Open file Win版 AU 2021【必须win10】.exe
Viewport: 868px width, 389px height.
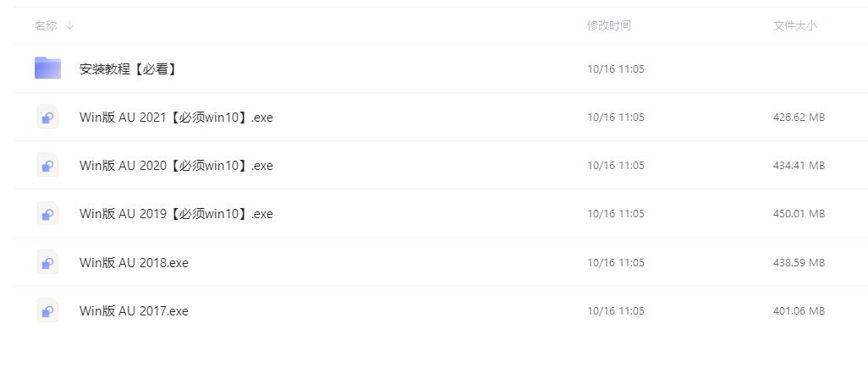pos(176,118)
